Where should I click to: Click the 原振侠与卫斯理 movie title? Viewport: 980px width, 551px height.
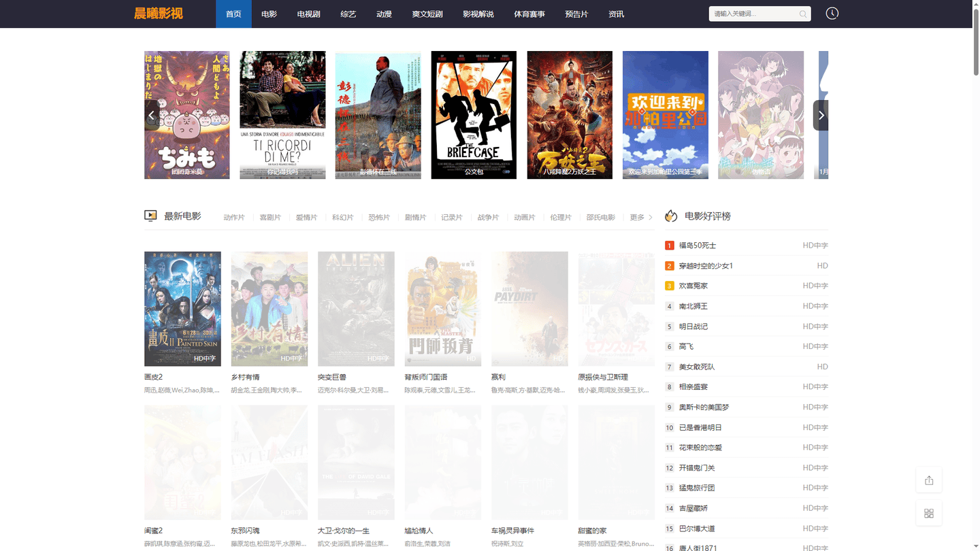tap(603, 377)
